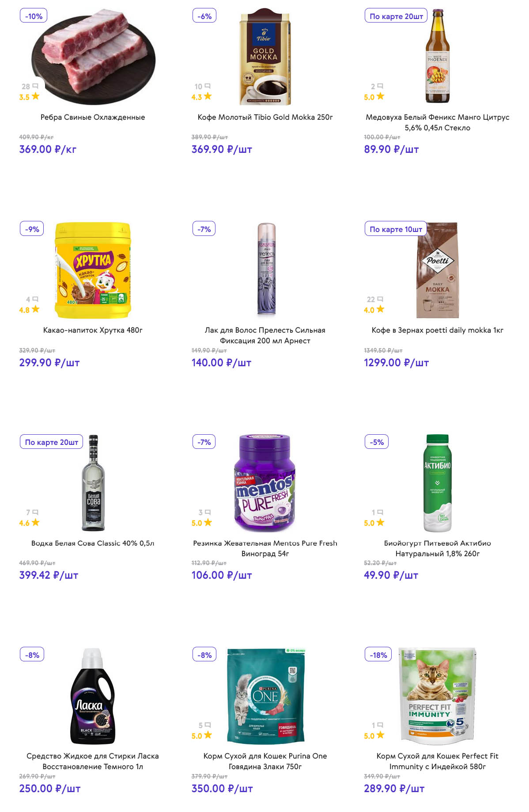
Task: Open Кофе Молотый Tibio Gold Mokka 250г link
Action: [x=265, y=117]
